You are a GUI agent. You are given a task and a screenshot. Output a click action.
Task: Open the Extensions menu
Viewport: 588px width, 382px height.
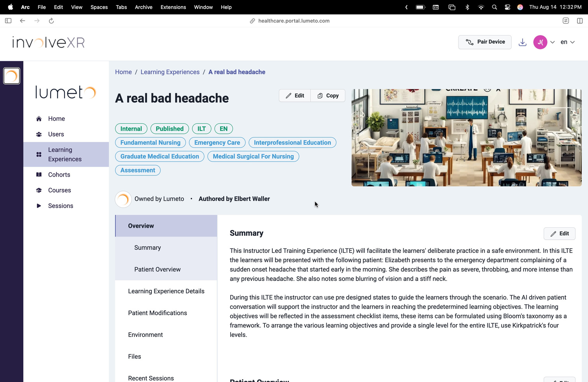(x=173, y=7)
